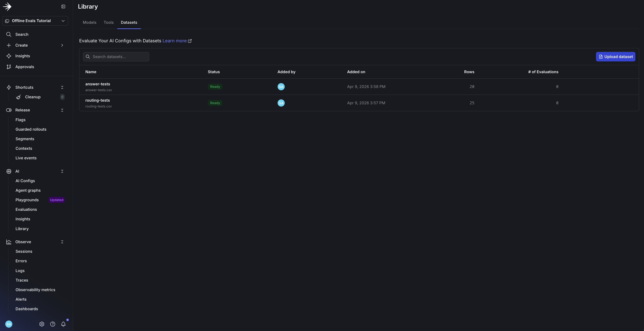Open settings via the gear icon
The width and height of the screenshot is (644, 331).
(x=42, y=324)
